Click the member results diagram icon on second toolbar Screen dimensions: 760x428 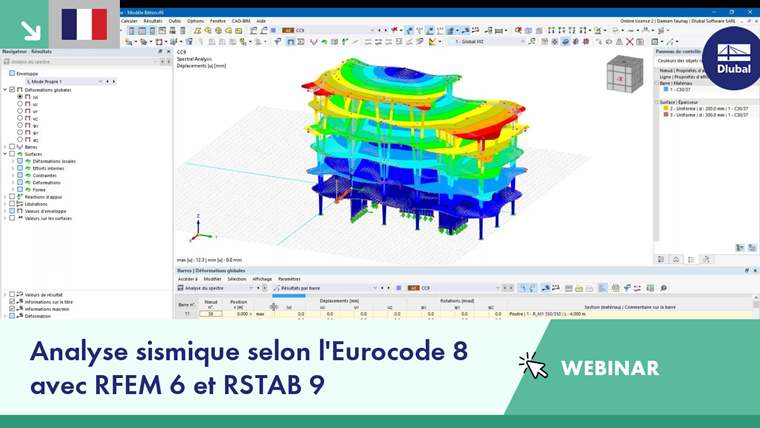(x=314, y=42)
